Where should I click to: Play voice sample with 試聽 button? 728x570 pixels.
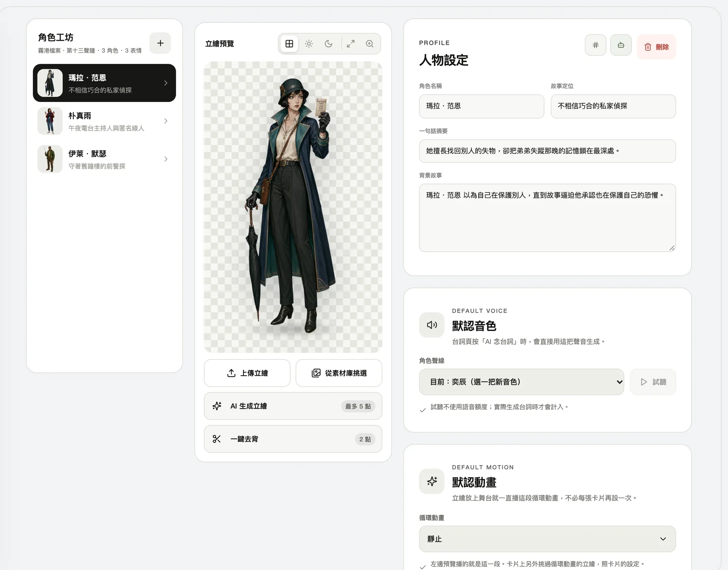(x=653, y=382)
